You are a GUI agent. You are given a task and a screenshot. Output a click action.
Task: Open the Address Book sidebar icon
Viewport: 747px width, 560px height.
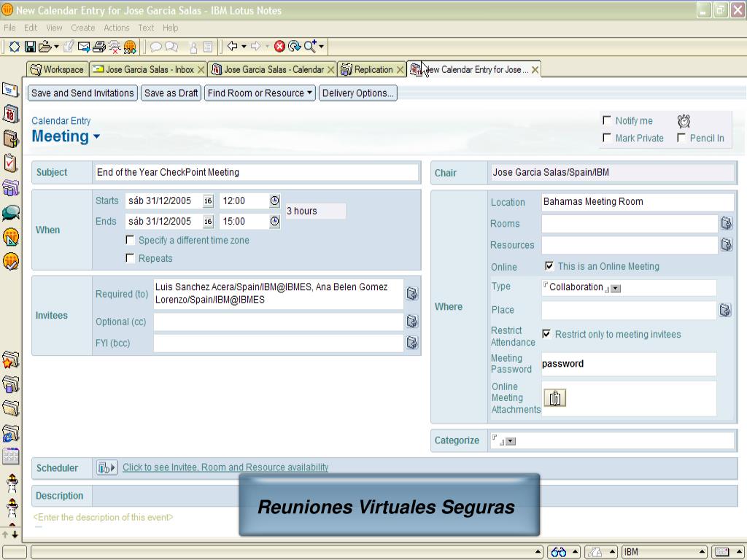10,139
